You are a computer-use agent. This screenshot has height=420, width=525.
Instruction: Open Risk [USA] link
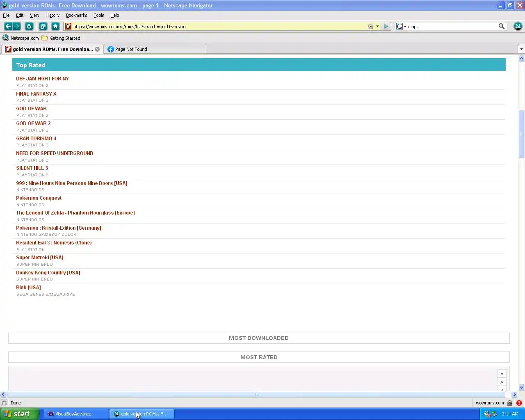click(28, 288)
